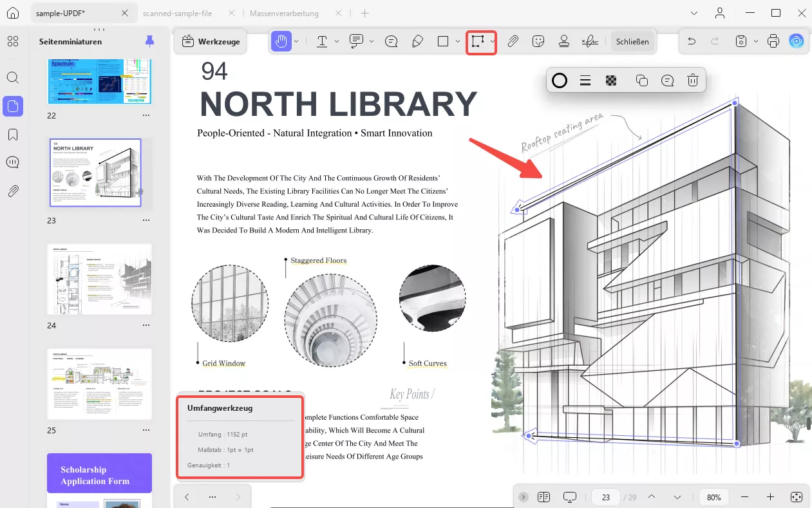Redo the last undone action
This screenshot has width=812, height=508.
pos(715,41)
